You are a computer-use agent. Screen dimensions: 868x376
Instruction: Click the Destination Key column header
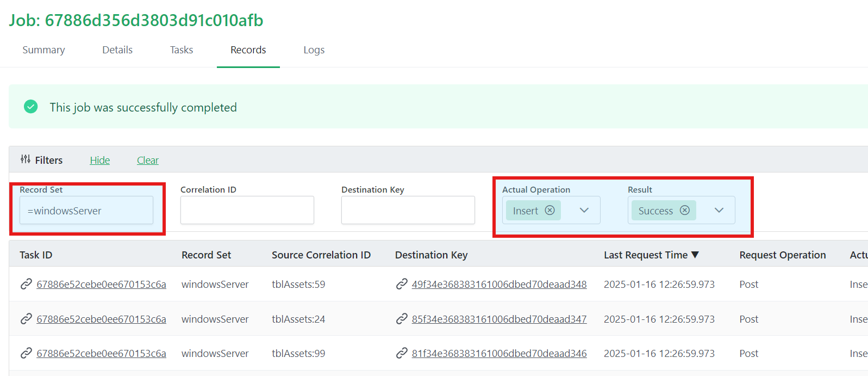(x=432, y=255)
